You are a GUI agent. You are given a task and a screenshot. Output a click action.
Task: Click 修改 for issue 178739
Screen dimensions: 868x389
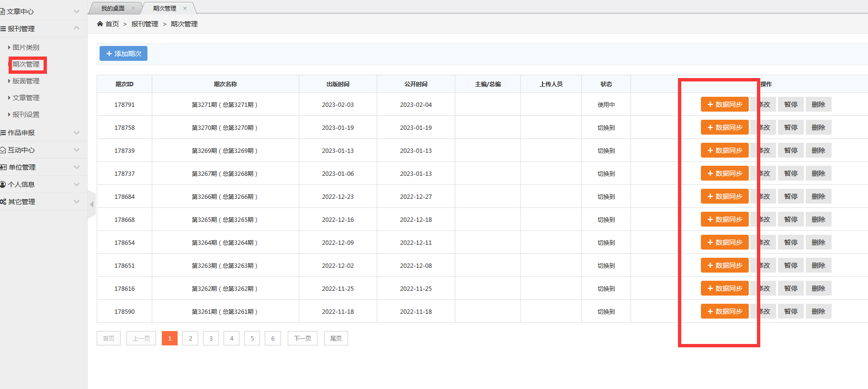(x=764, y=150)
